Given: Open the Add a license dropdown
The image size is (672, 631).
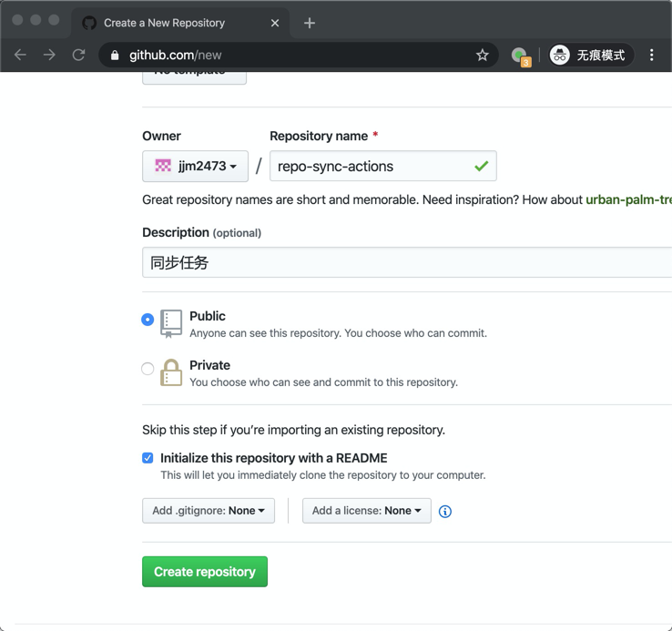Looking at the screenshot, I should pos(366,511).
